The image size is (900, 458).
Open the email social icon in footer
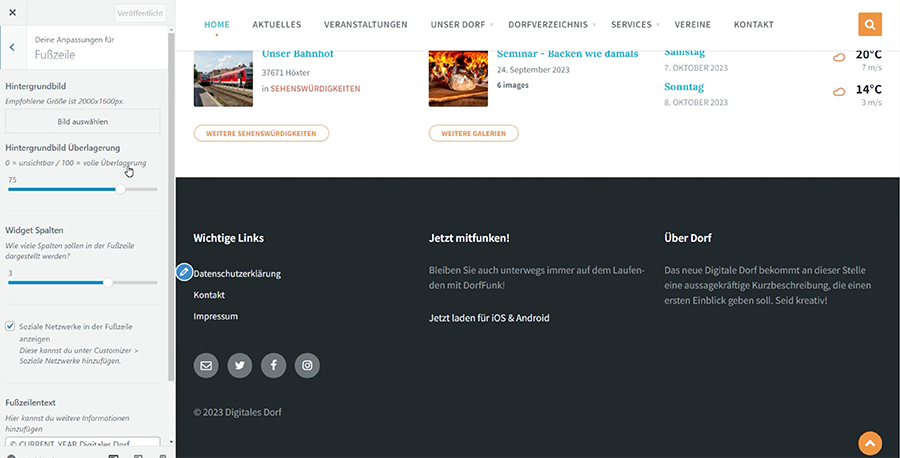pos(206,366)
